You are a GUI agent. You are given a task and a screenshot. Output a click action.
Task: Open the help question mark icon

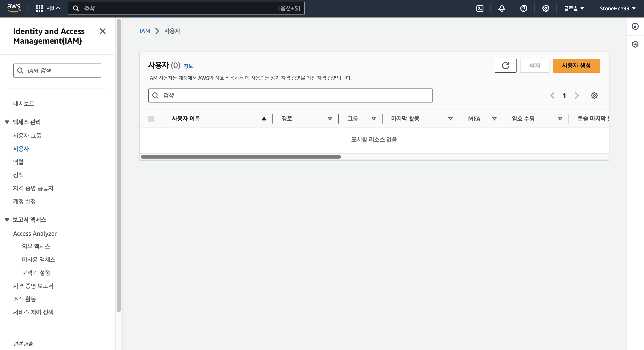coord(524,9)
